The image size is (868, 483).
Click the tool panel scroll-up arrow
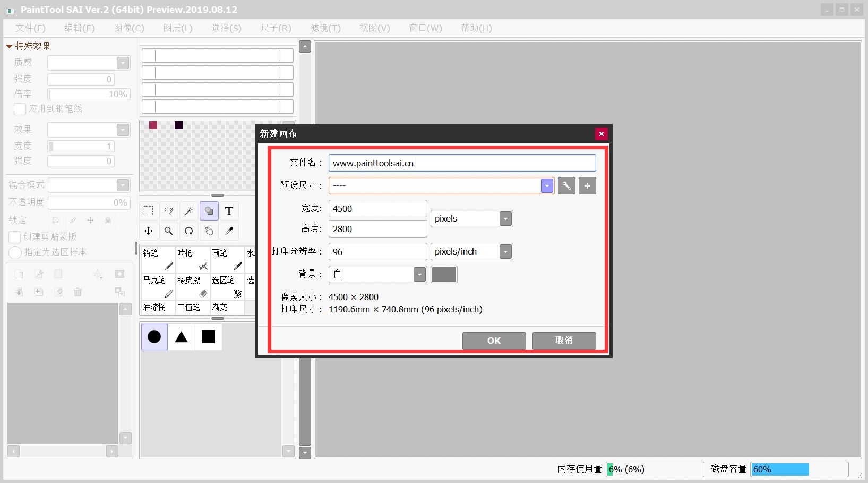pos(305,47)
